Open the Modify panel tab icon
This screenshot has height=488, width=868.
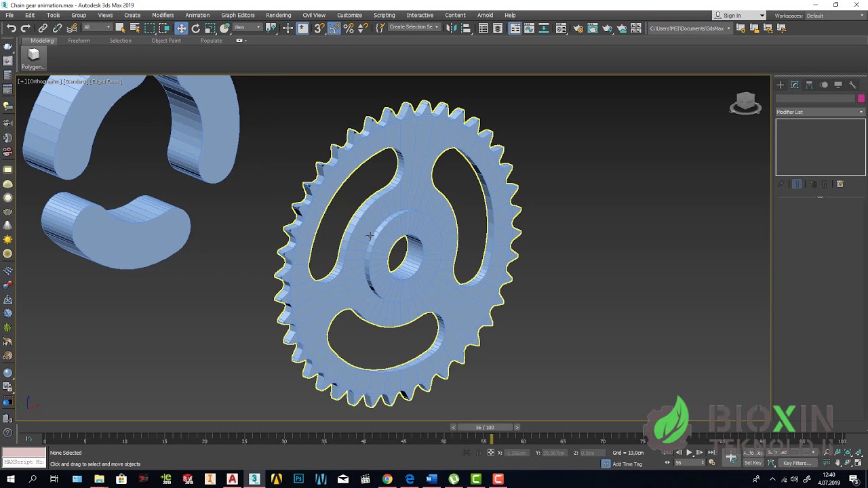click(795, 85)
